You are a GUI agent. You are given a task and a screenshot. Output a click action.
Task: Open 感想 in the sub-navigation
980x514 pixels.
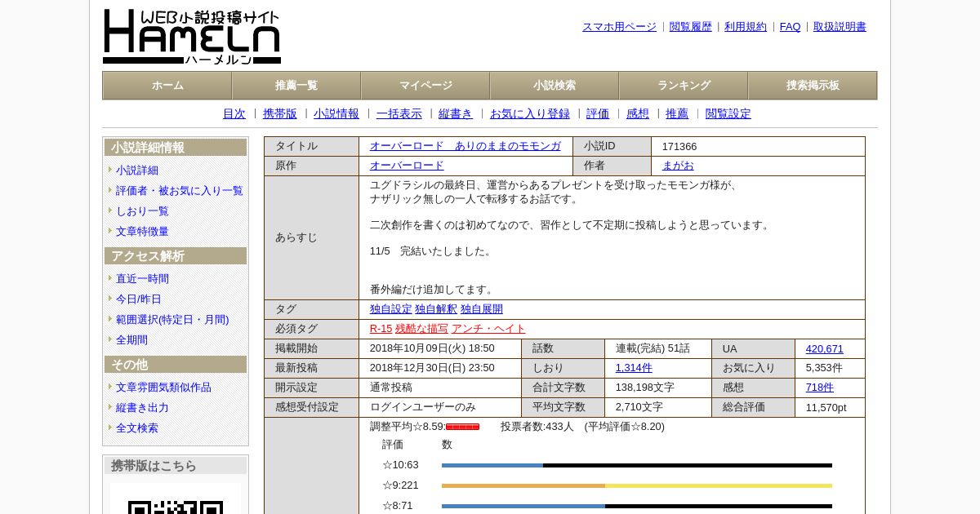coord(638,114)
